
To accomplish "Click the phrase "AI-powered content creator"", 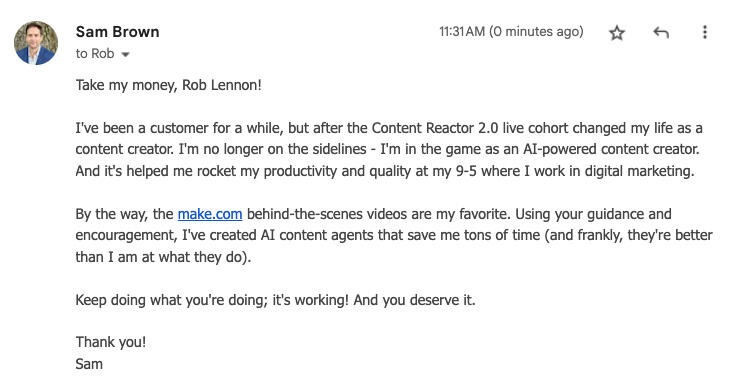I will tap(611, 149).
